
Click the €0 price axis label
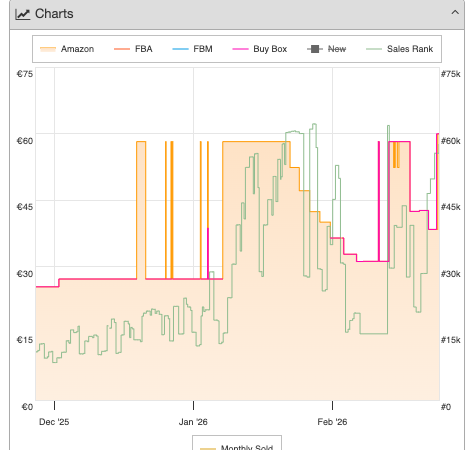(x=27, y=407)
